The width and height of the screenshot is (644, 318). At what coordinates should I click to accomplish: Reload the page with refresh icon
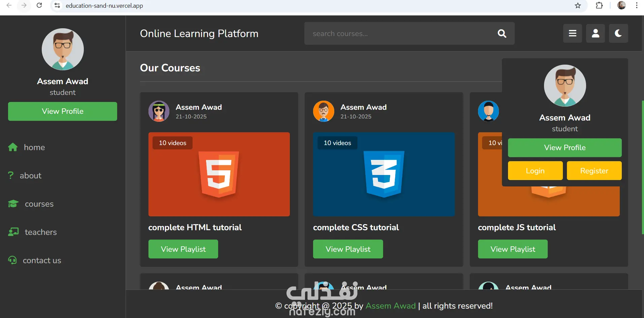(39, 5)
